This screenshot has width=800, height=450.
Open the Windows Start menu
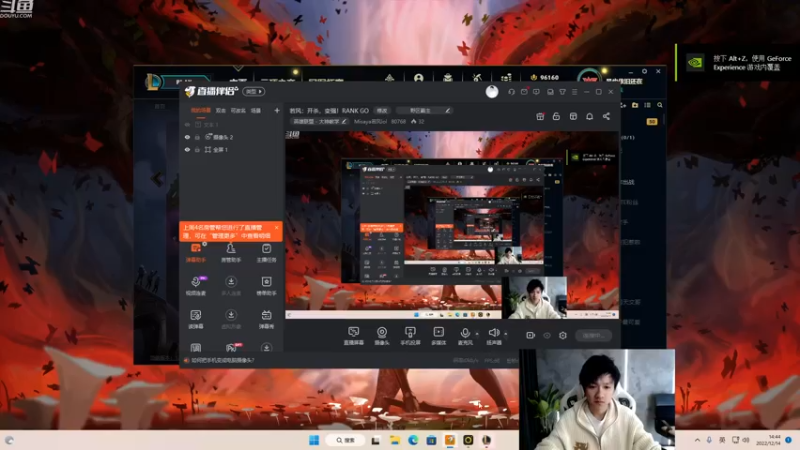coord(314,440)
